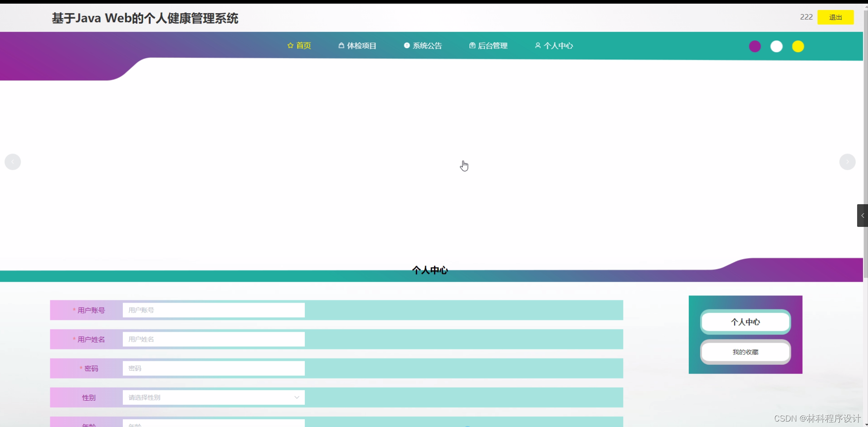Switch to the 系统公告 navigation tab
This screenshot has width=868, height=427.
click(427, 45)
